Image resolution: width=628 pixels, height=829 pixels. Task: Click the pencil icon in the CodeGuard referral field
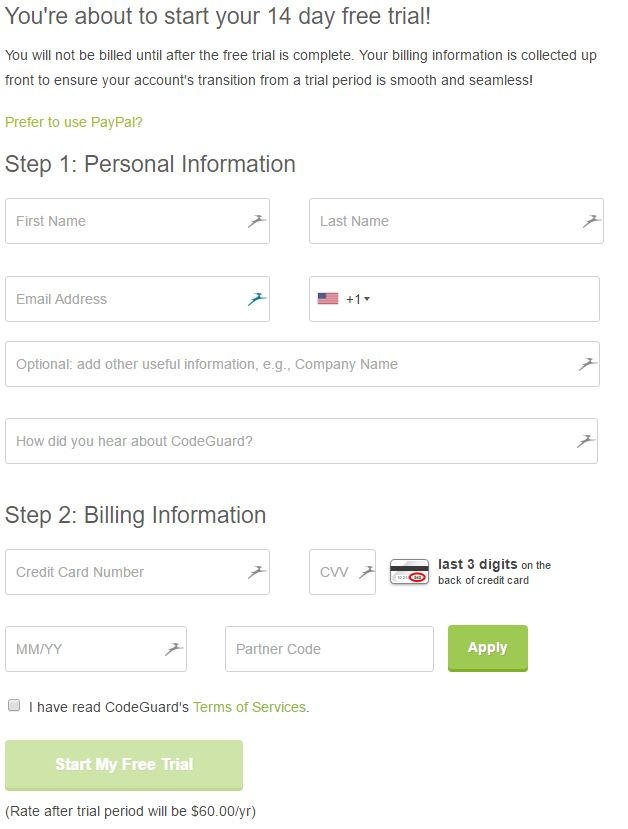point(586,440)
